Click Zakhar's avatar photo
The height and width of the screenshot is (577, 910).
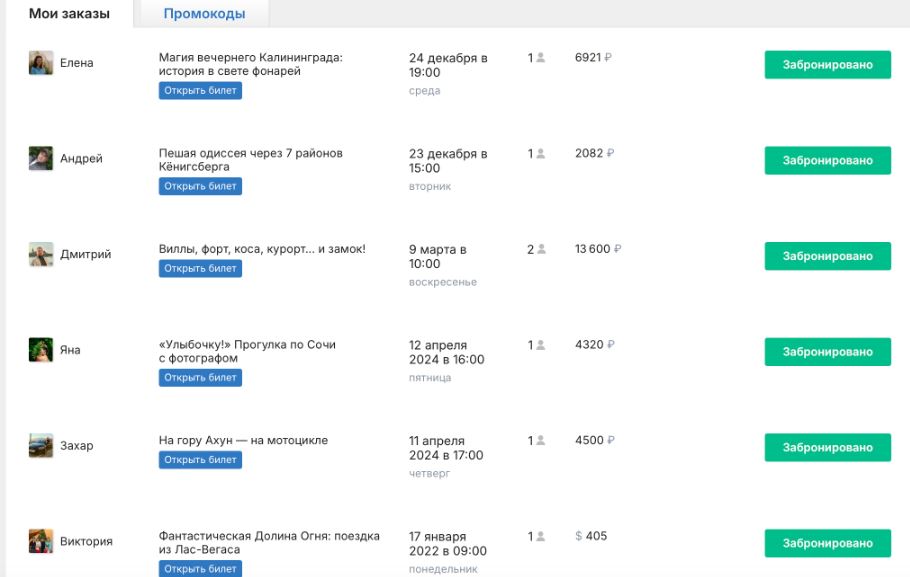click(41, 446)
